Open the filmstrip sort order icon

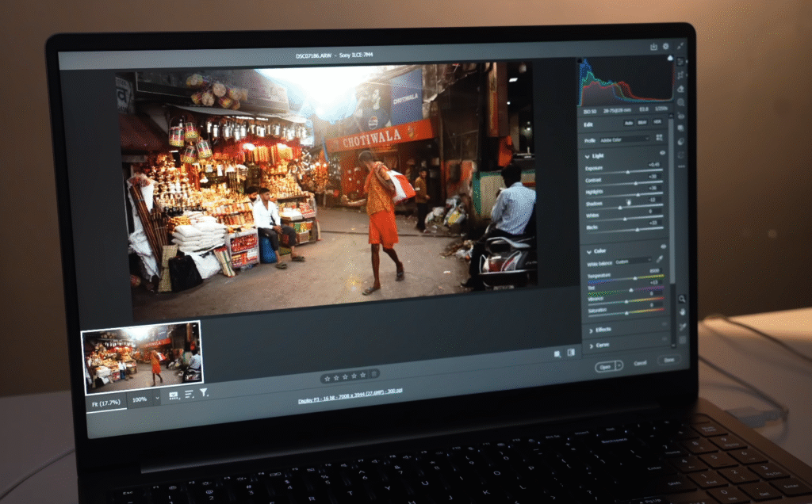pyautogui.click(x=190, y=394)
